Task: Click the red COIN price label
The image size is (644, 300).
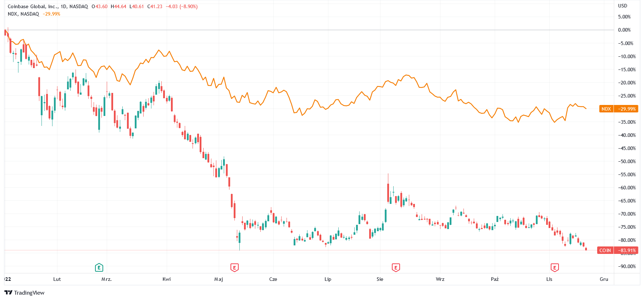Action: 605,250
